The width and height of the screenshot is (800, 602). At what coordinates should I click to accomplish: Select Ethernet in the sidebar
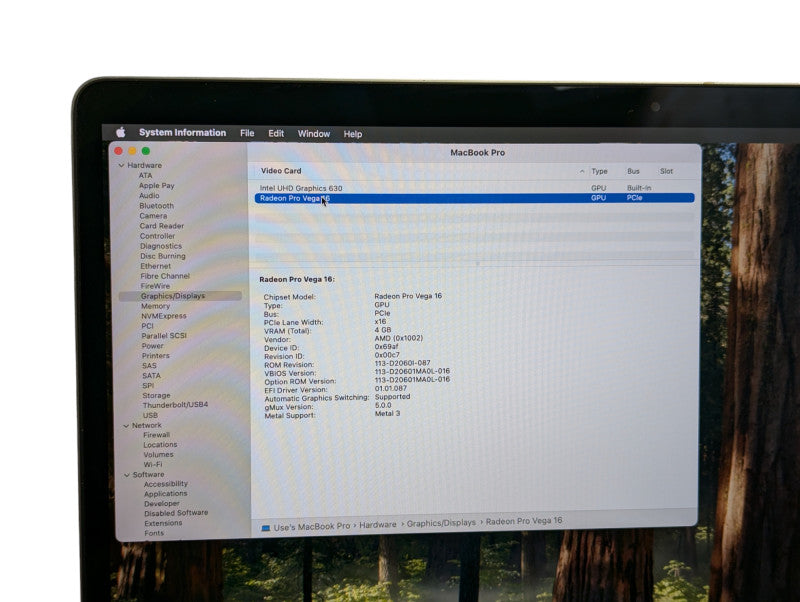[156, 266]
